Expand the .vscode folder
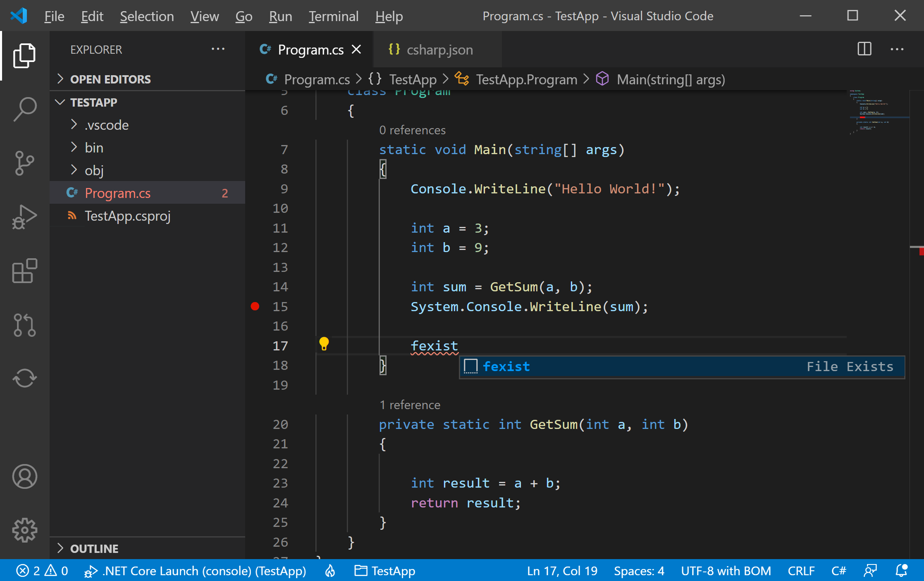This screenshot has height=581, width=924. [x=107, y=125]
